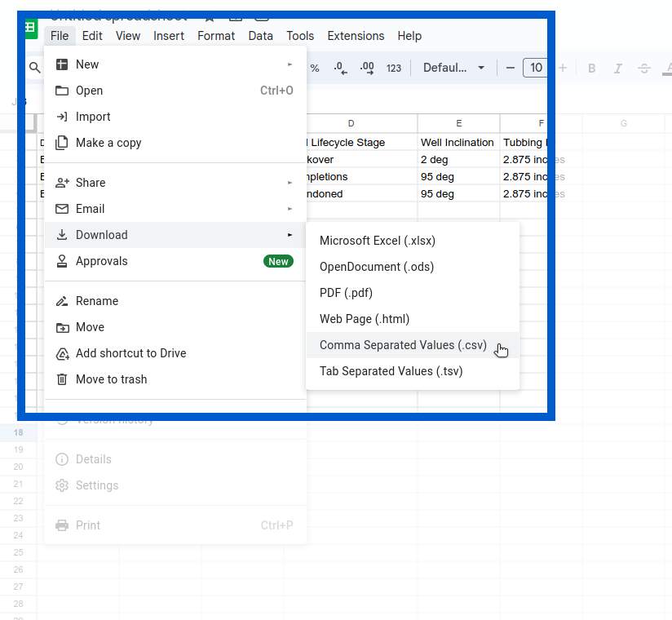Toggle italic text formatting

point(617,68)
